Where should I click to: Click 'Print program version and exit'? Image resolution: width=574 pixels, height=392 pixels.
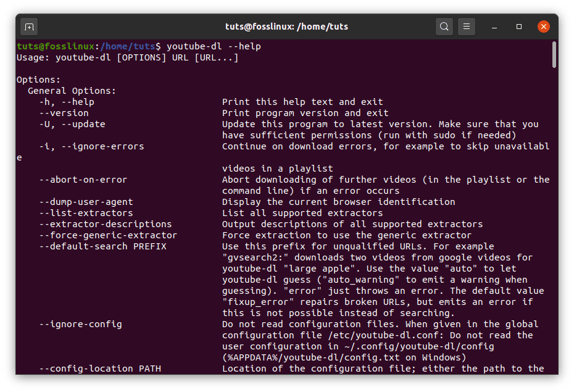[306, 113]
